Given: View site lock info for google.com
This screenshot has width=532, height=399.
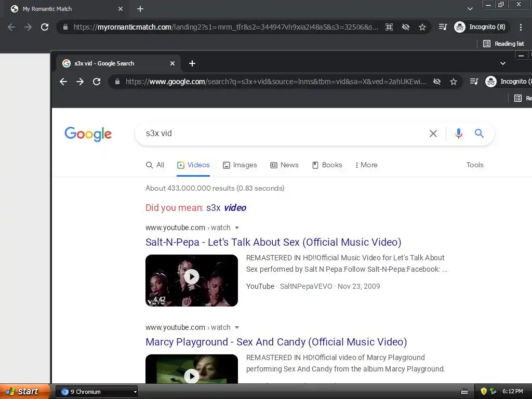Looking at the screenshot, I should coord(117,82).
